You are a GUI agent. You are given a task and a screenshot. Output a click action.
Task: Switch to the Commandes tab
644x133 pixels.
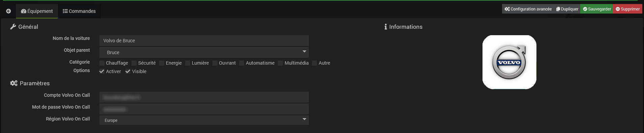[79, 11]
